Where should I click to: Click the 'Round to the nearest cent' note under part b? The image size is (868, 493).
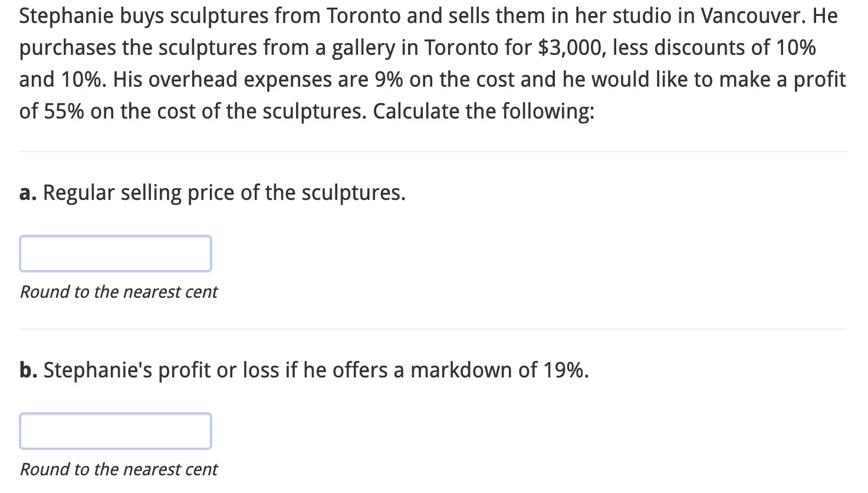118,469
